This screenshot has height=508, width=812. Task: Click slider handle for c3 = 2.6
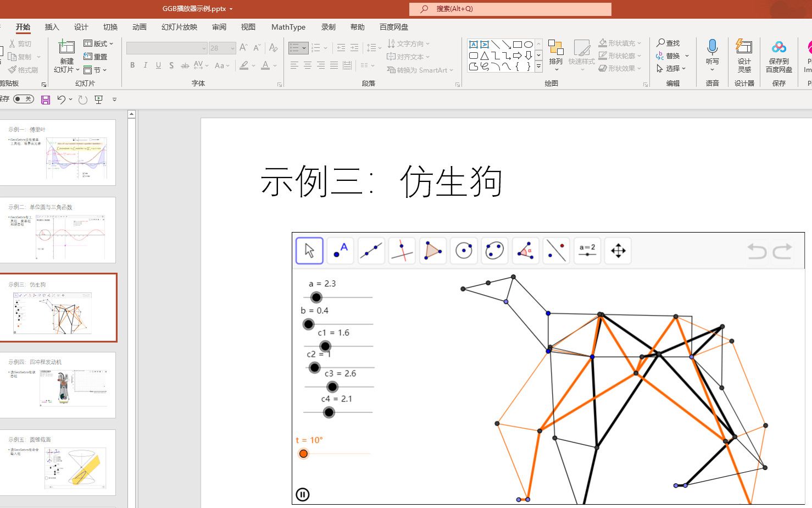pyautogui.click(x=332, y=387)
